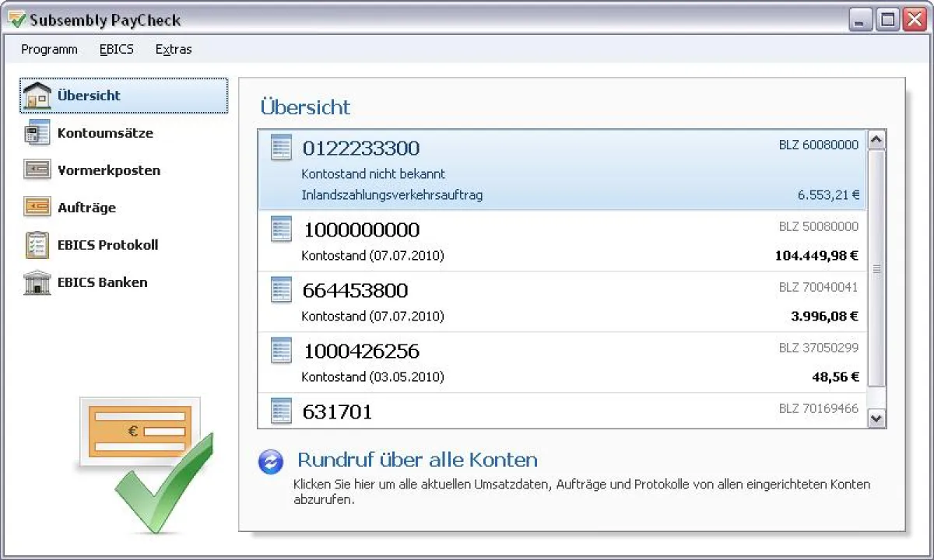Open EBICS Protokoll clipboard icon
Viewport: 934px width, 560px height.
tap(37, 245)
